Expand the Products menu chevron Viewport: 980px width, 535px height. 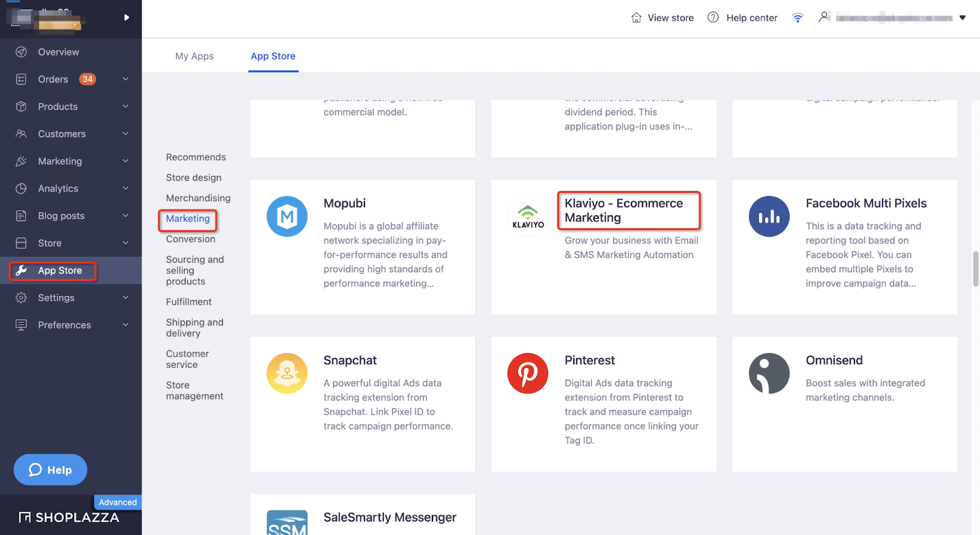point(126,107)
